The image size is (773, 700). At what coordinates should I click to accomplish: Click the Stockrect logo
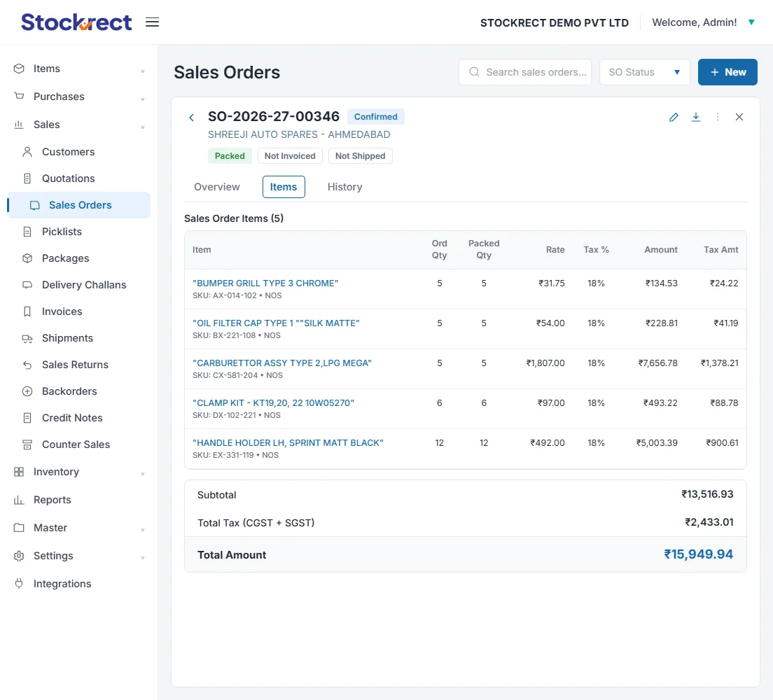(x=76, y=22)
